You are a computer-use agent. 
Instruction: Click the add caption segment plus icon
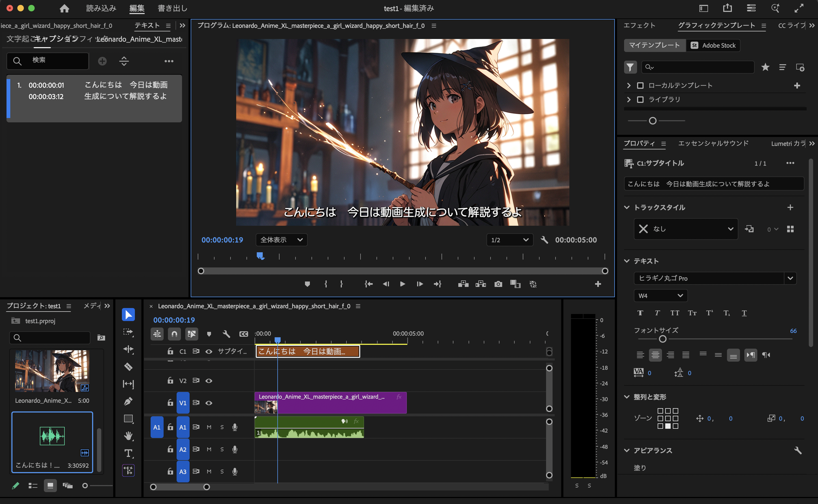click(x=102, y=61)
